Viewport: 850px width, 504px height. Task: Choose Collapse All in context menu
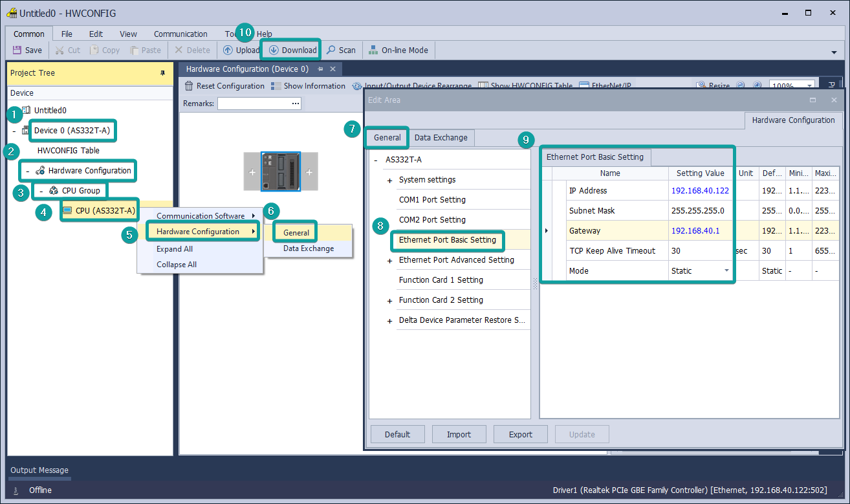click(x=176, y=265)
